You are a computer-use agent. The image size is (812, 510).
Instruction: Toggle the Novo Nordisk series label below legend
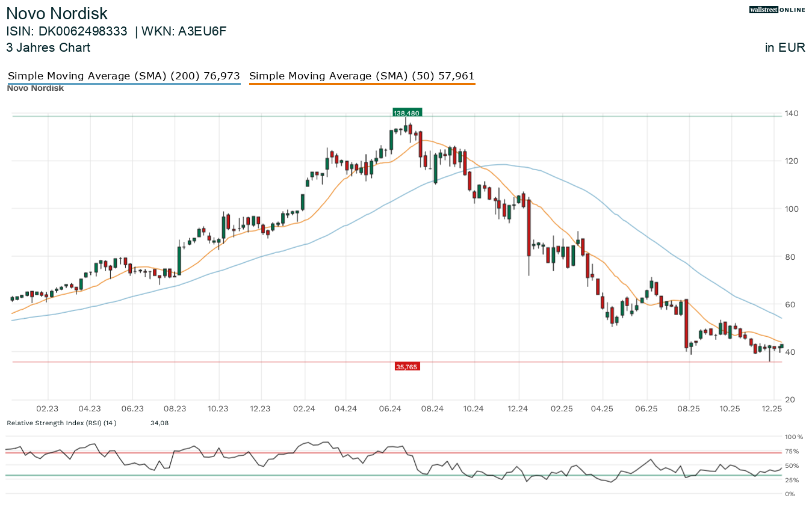(35, 88)
